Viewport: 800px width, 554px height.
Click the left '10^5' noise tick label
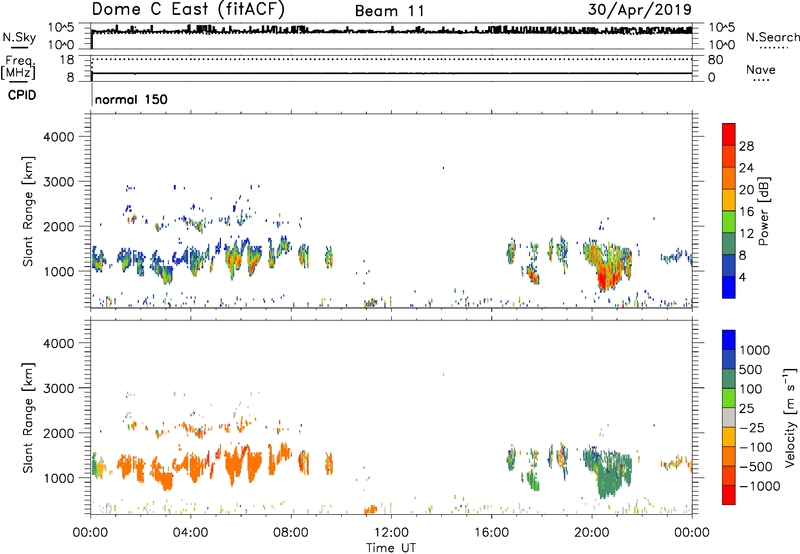[x=61, y=28]
